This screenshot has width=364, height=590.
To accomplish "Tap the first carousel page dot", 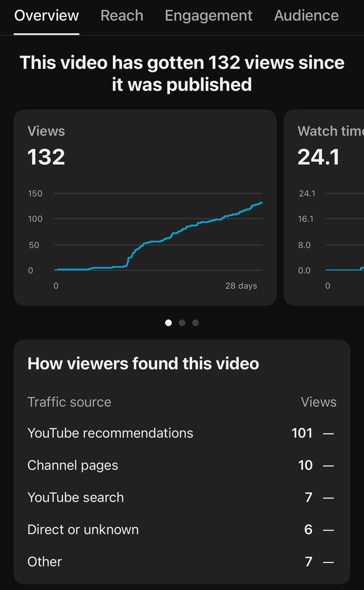I will tap(168, 323).
